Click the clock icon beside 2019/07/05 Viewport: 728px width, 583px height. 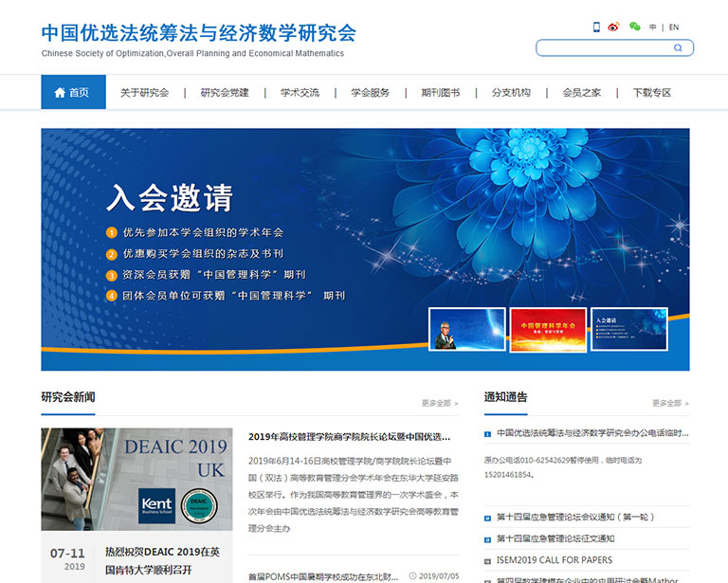pos(412,575)
